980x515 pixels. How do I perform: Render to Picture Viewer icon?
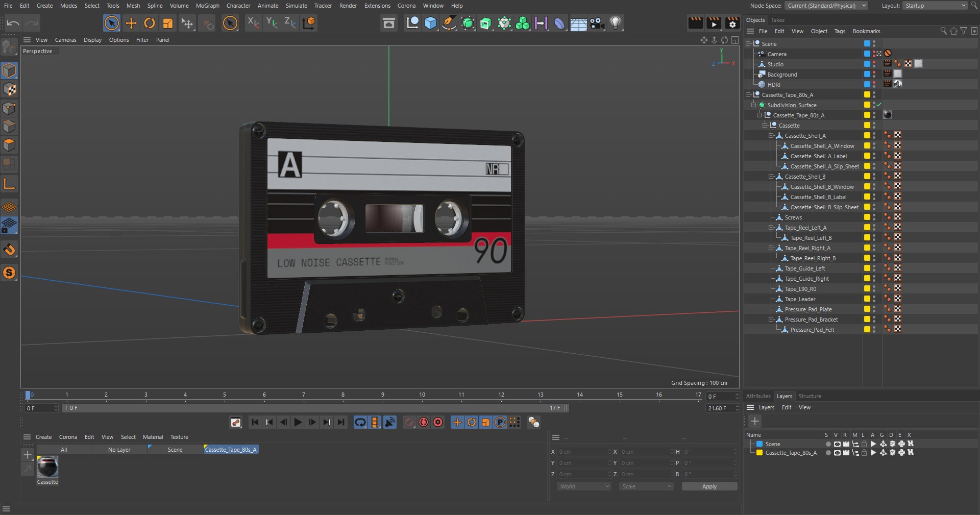tap(714, 23)
